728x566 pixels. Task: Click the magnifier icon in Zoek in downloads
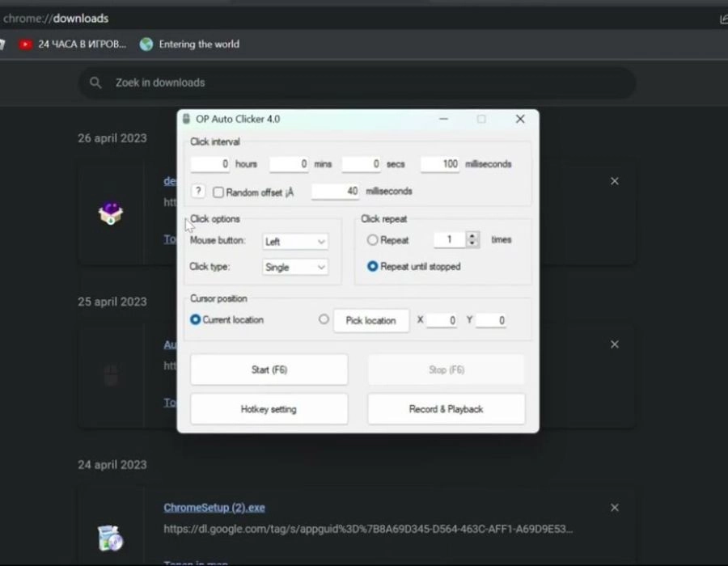coord(95,82)
